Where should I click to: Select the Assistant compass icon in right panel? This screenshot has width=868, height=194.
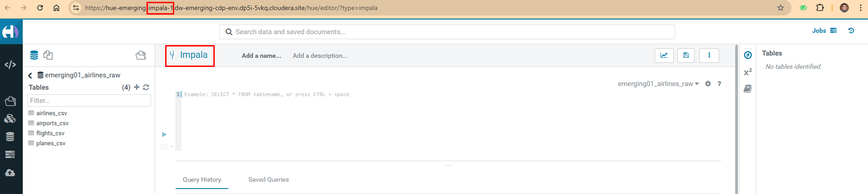point(748,55)
